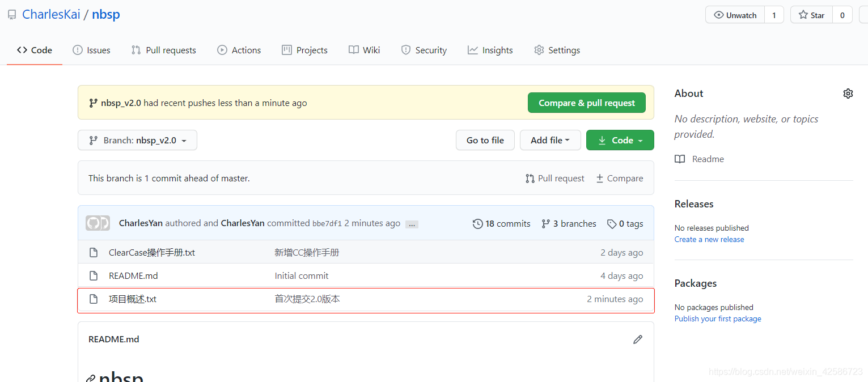The height and width of the screenshot is (382, 868).
Task: Click file icon beside 项目概述.txt
Action: 94,299
